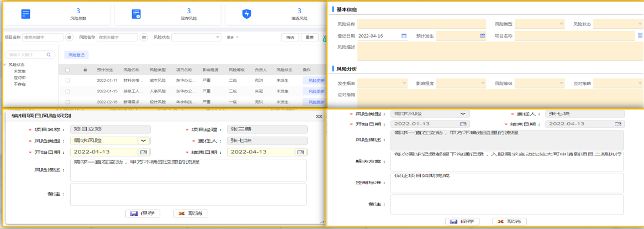Open 风险类型 combo in the 解决方案 form
The height and width of the screenshot is (229, 644).
pyautogui.click(x=463, y=113)
